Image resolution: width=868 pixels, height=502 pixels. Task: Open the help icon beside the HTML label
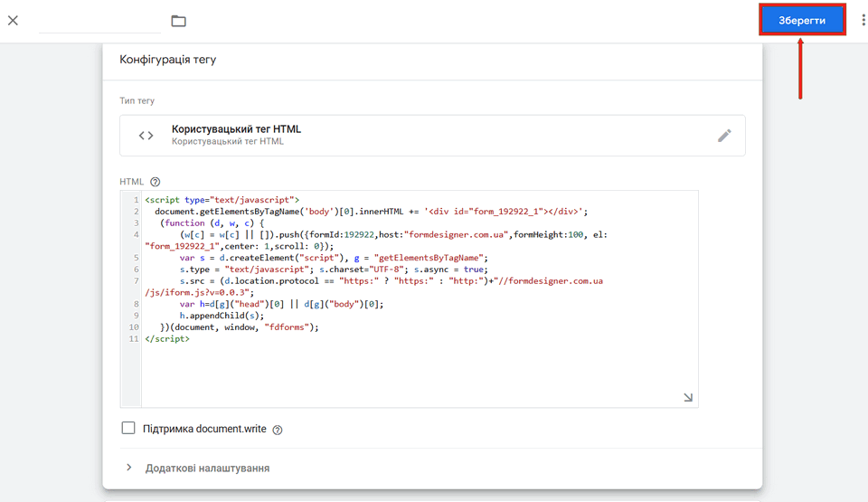tap(156, 182)
